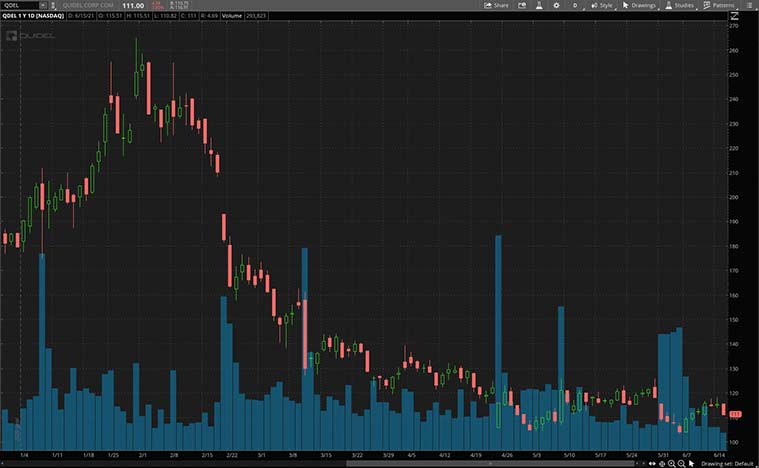This screenshot has width=759, height=468.
Task: Click the chart snapshot icon next to Share
Action: coord(520,5)
